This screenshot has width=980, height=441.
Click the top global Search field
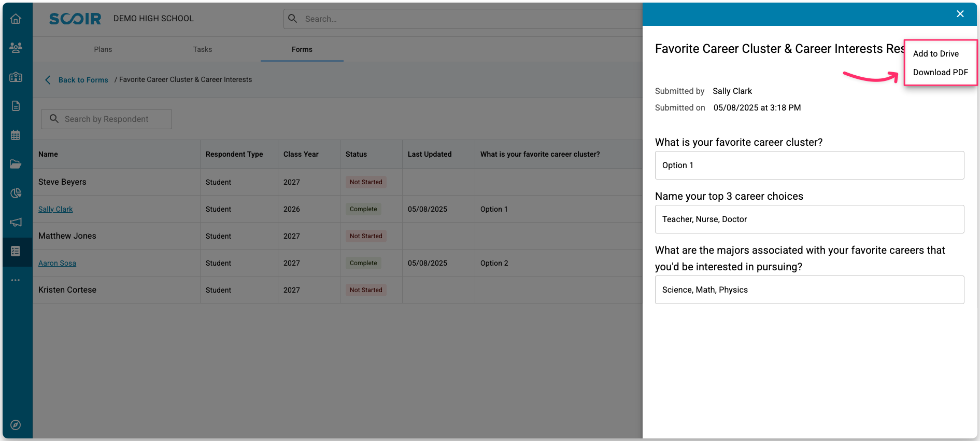point(461,19)
